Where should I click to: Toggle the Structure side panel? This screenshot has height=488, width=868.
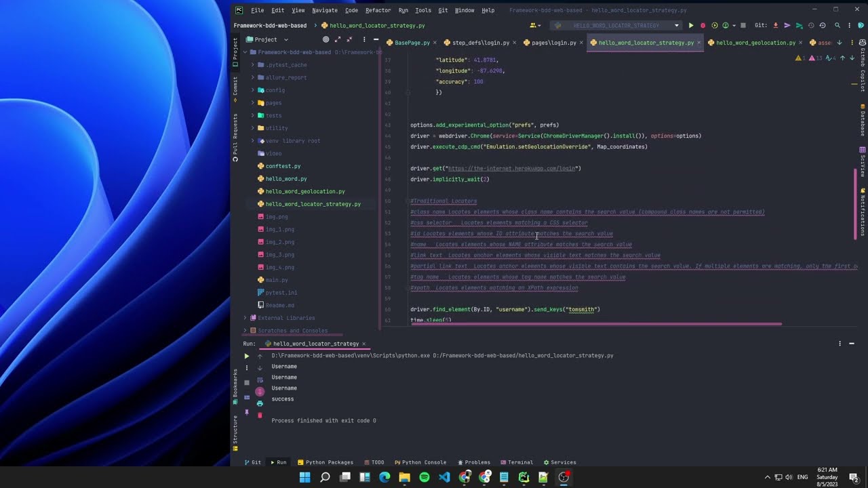pyautogui.click(x=235, y=432)
